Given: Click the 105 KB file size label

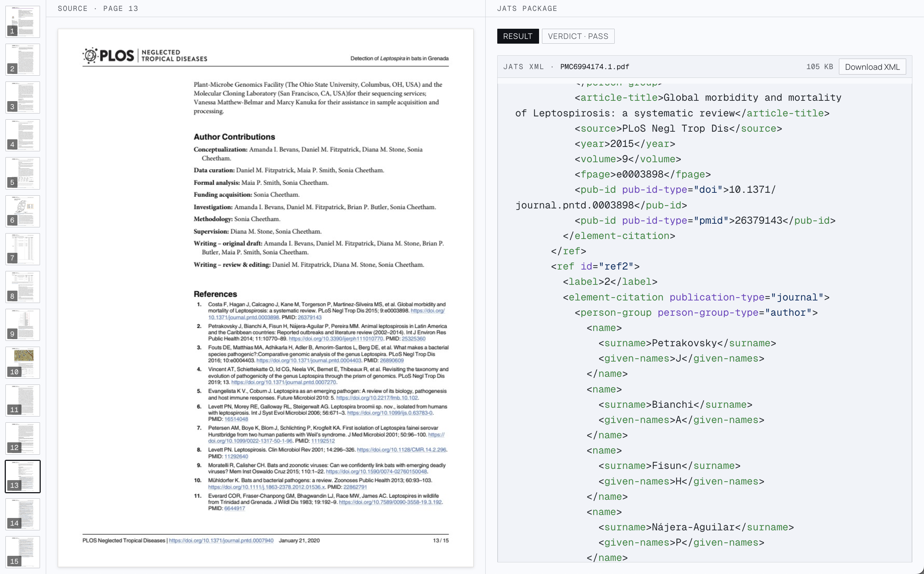Looking at the screenshot, I should coord(819,67).
